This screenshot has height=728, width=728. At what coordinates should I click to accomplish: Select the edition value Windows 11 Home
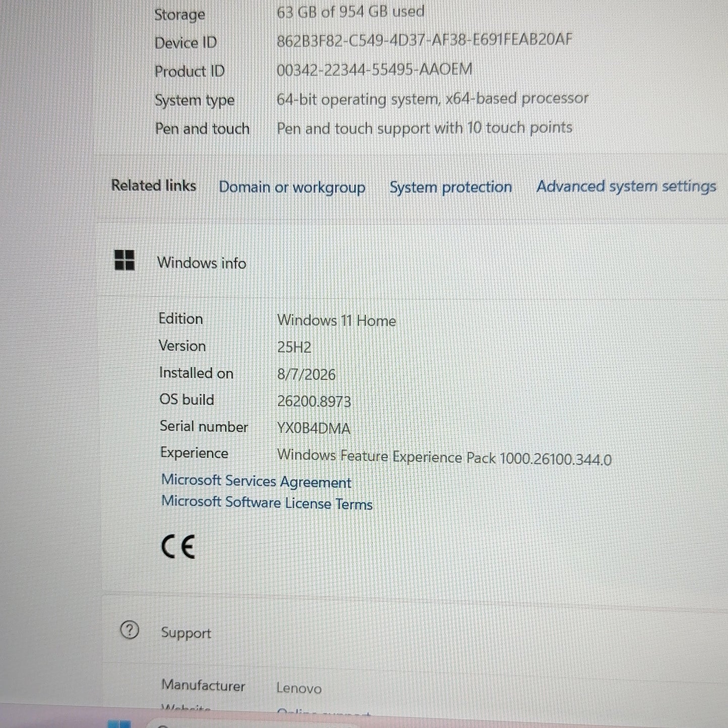(x=337, y=320)
